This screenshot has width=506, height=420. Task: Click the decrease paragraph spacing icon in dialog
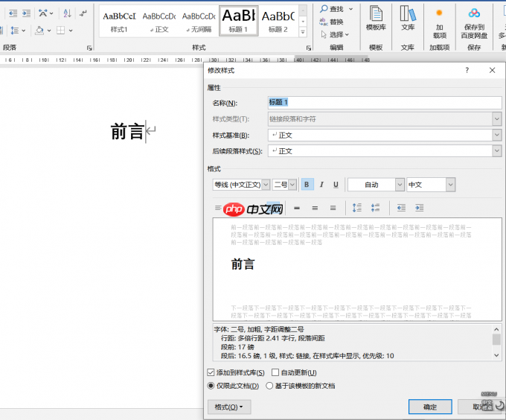point(375,208)
